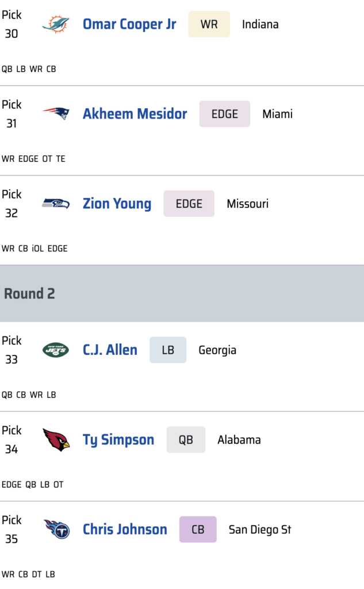The width and height of the screenshot is (364, 589).
Task: Click the Pick 33 label
Action: tap(12, 350)
